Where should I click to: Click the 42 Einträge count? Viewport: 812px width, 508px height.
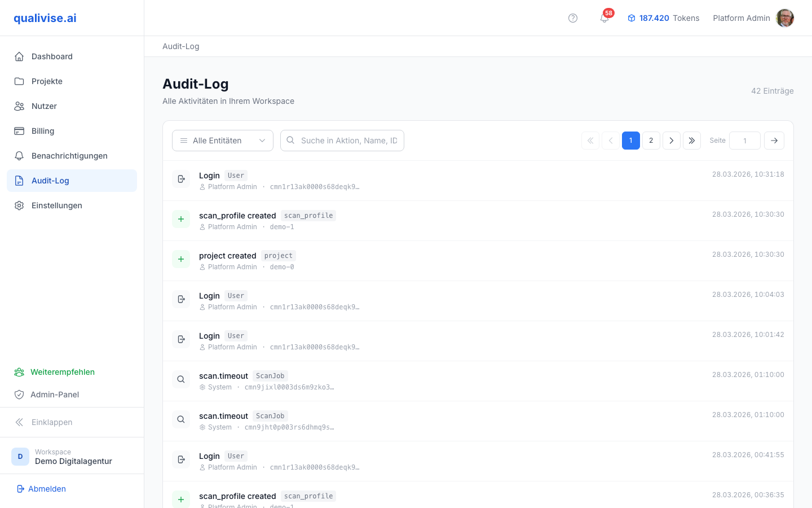point(773,91)
